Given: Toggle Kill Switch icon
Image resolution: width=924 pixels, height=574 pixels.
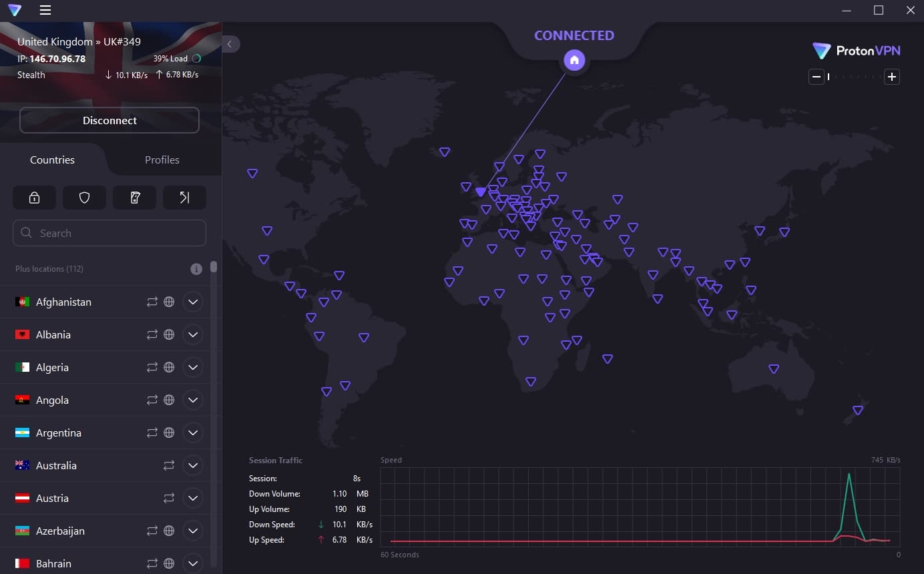Looking at the screenshot, I should 135,198.
